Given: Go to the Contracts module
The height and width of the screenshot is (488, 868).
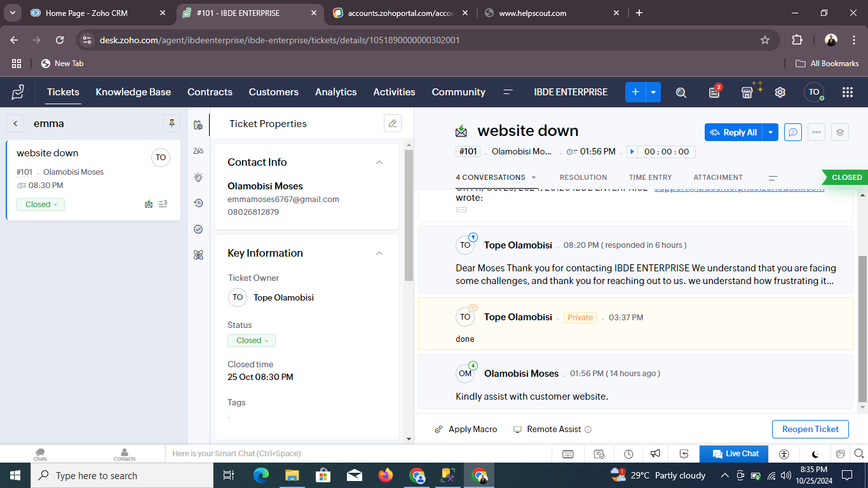Looking at the screenshot, I should (210, 92).
